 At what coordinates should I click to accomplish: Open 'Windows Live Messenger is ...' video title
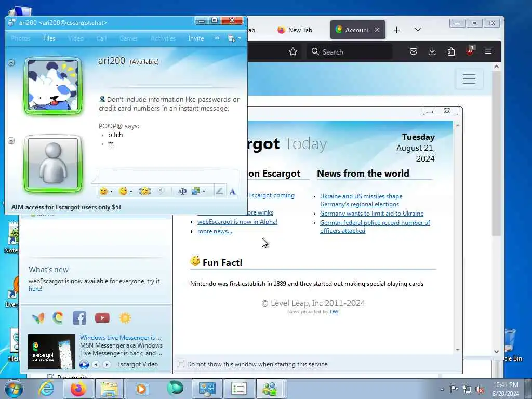click(121, 338)
